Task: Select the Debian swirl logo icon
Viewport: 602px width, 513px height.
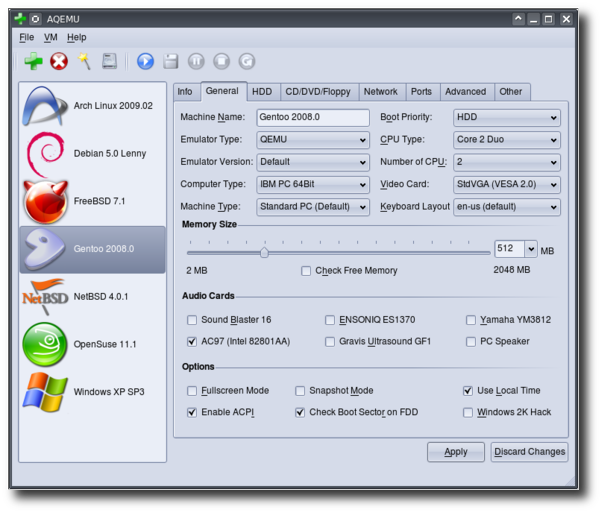Action: click(45, 154)
